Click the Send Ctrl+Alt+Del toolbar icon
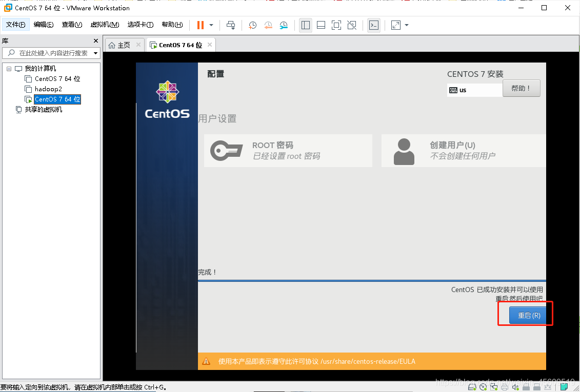 [x=231, y=25]
